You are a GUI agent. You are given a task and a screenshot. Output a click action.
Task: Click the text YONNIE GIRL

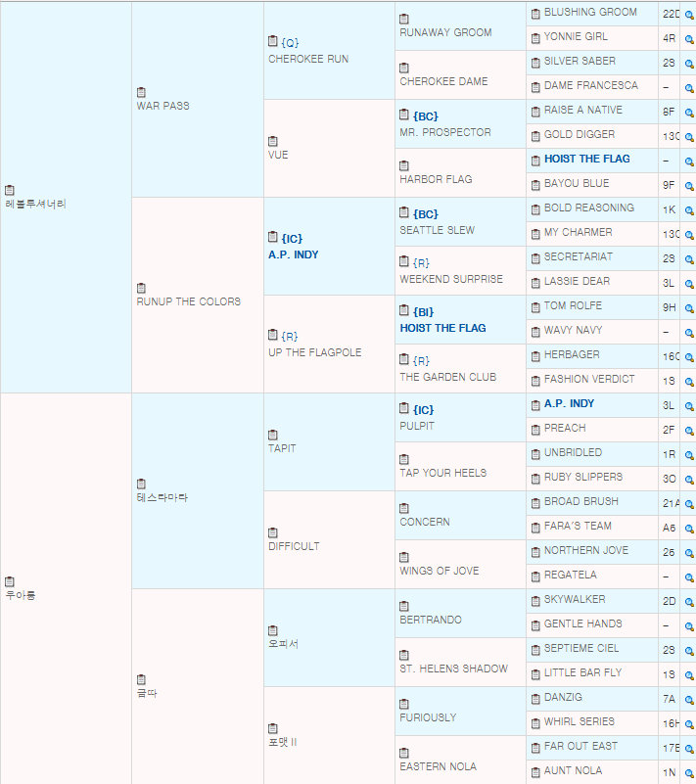click(x=576, y=37)
